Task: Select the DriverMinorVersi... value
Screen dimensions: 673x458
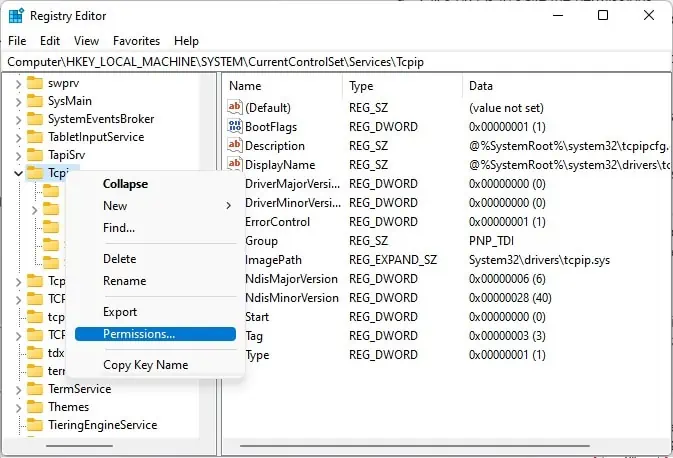Action: click(293, 203)
